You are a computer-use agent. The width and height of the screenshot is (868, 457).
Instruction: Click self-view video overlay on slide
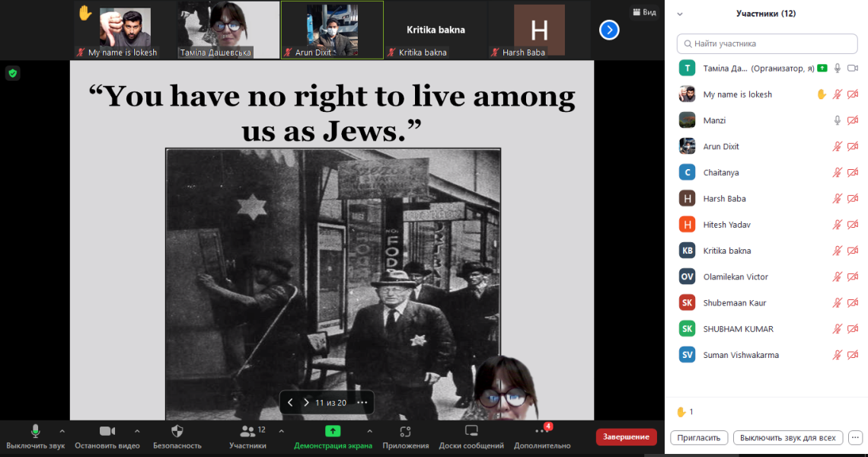503,388
